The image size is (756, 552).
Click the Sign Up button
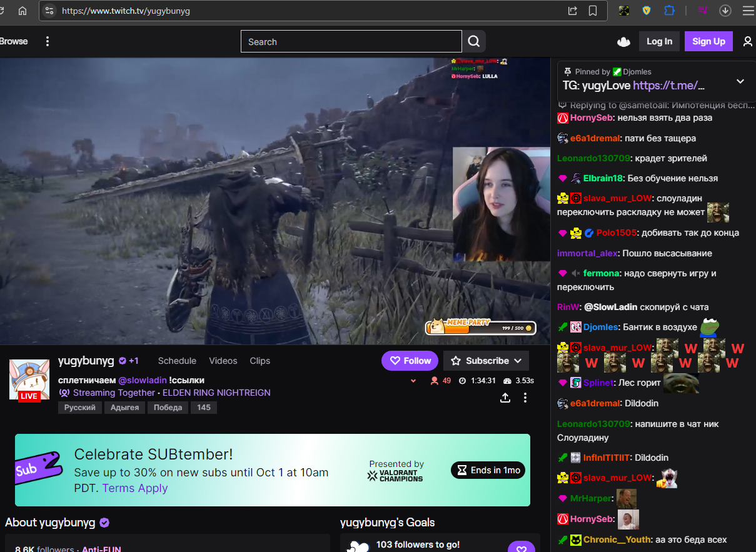coord(708,41)
